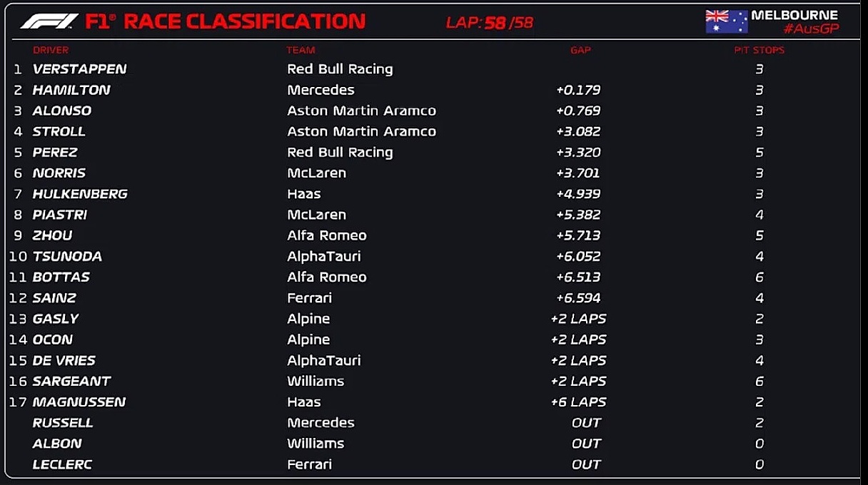Click BOTTAS's pit stop count of 6
Viewport: 868px width, 485px height.
click(759, 277)
